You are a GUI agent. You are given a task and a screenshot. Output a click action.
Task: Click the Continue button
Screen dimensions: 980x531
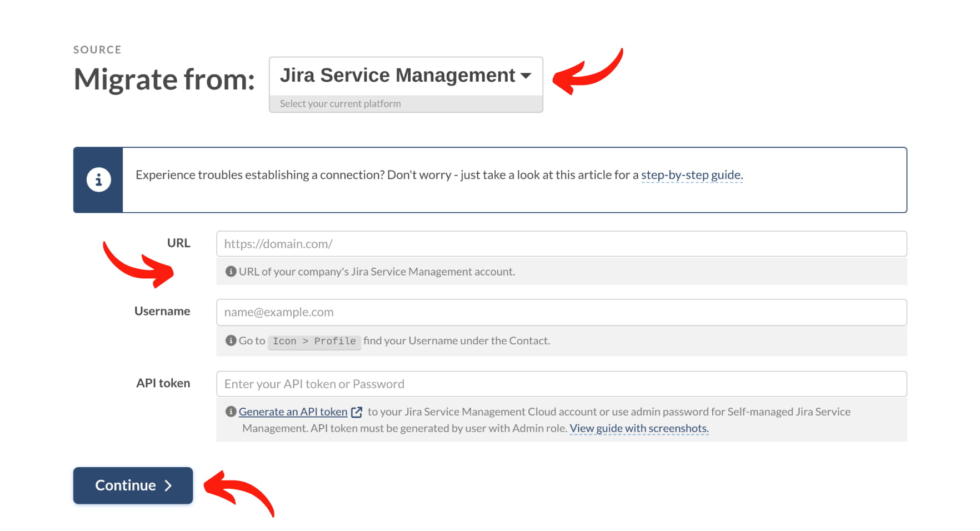coord(133,485)
